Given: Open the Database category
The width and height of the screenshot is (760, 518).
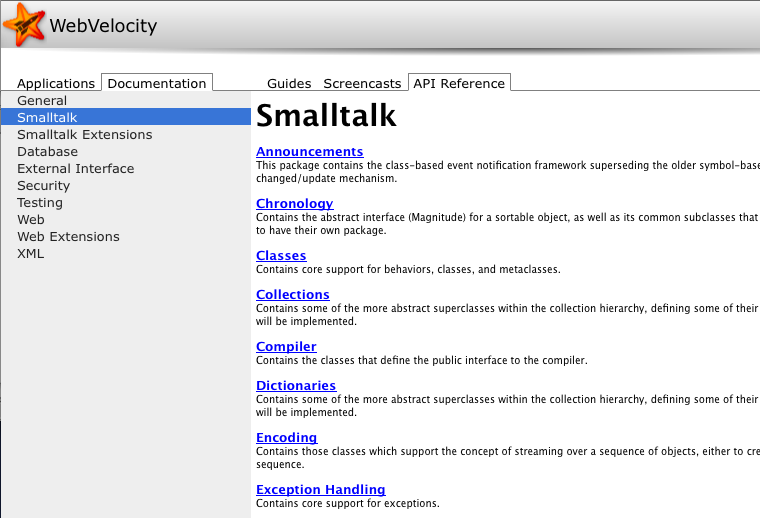Looking at the screenshot, I should point(126,151).
